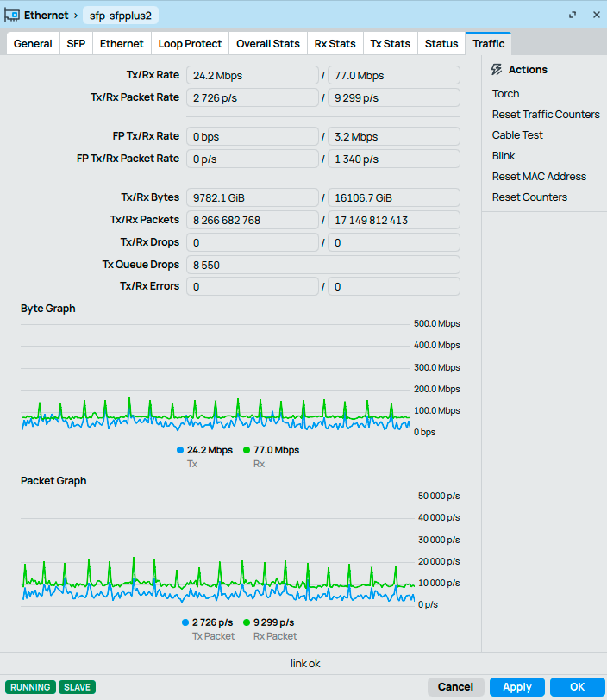Confirm with the OK button

coord(577,686)
